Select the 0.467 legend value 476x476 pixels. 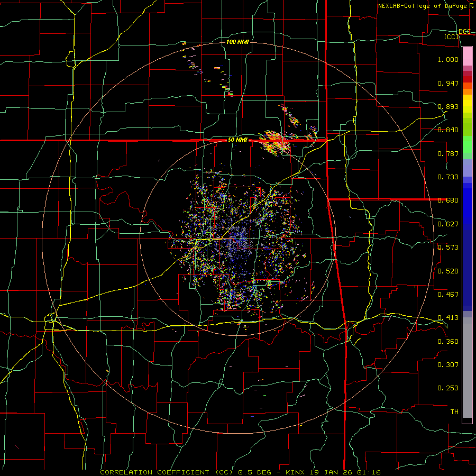pos(448,295)
